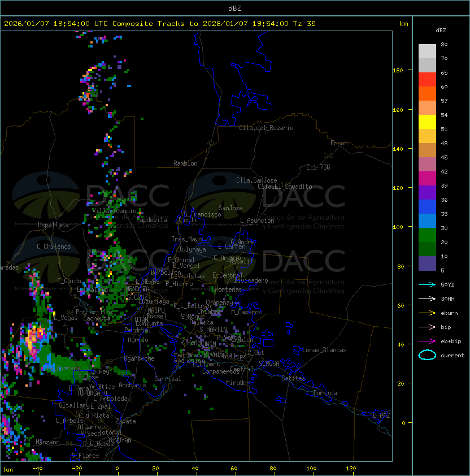Click the 'Manzano' map label
Image resolution: width=470 pixels, height=476 pixels.
(x=47, y=442)
